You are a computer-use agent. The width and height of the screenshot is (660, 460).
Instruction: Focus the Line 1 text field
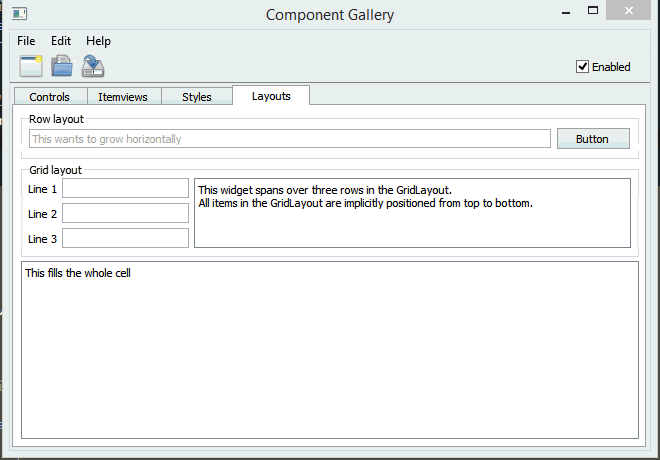[125, 188]
